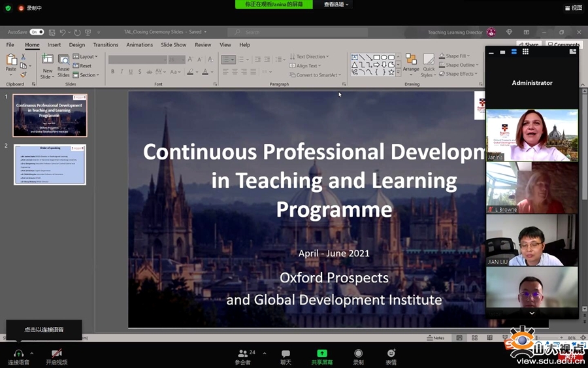Open Zoom participants list (参会者)
This screenshot has height=368, width=588.
(x=244, y=357)
